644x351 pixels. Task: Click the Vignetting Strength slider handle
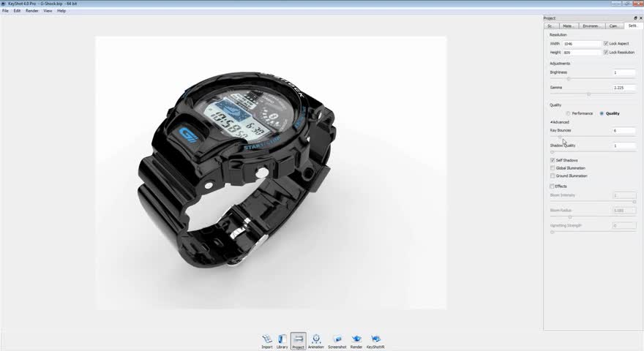point(552,232)
